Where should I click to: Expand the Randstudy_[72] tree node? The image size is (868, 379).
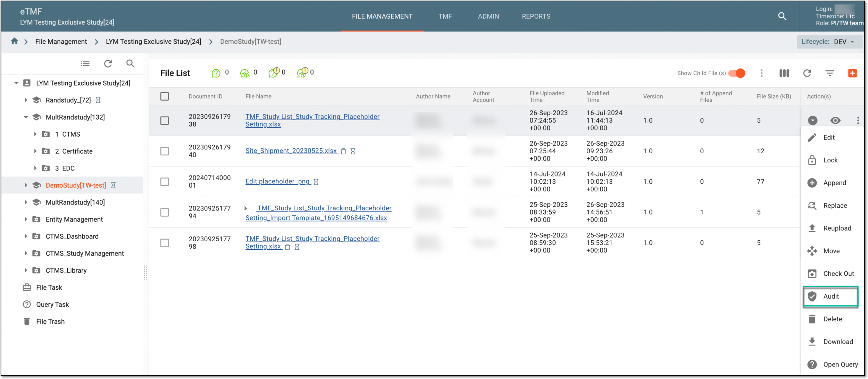(25, 100)
